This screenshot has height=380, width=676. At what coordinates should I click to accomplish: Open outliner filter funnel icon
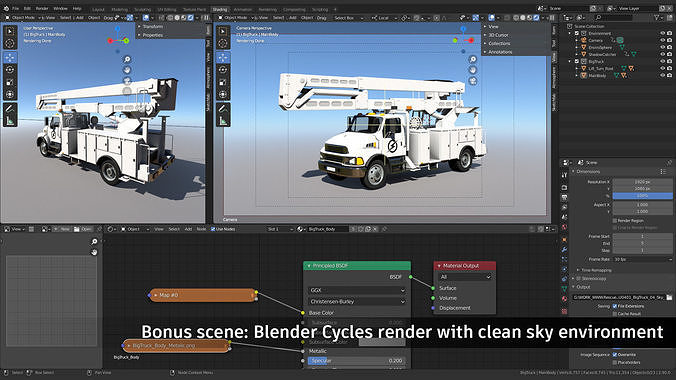tap(657, 18)
